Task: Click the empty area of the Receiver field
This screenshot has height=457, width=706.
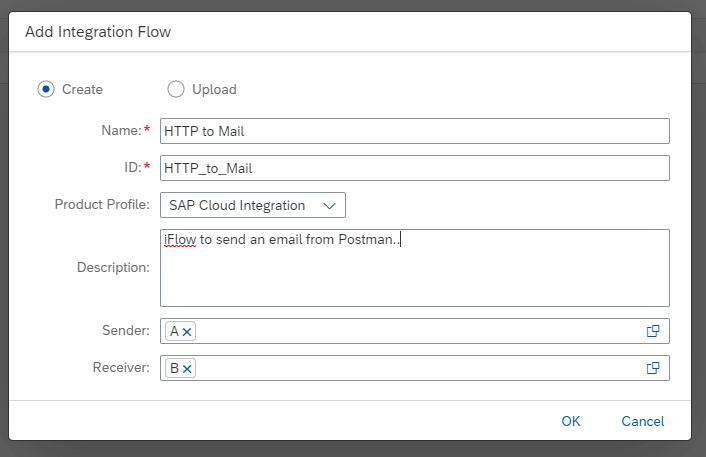Action: [419, 368]
